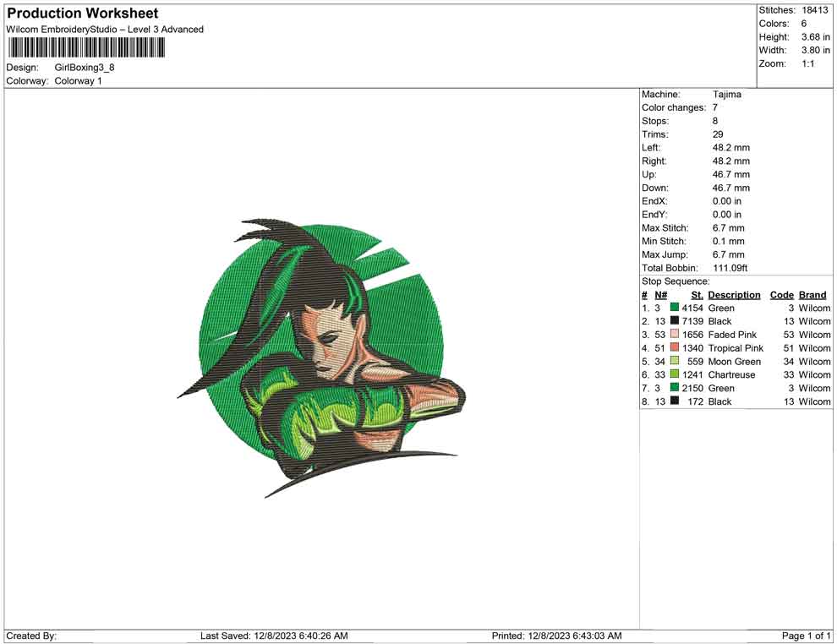This screenshot has width=837, height=644.
Task: Click the black swatch for thread 7139
Action: coord(674,320)
